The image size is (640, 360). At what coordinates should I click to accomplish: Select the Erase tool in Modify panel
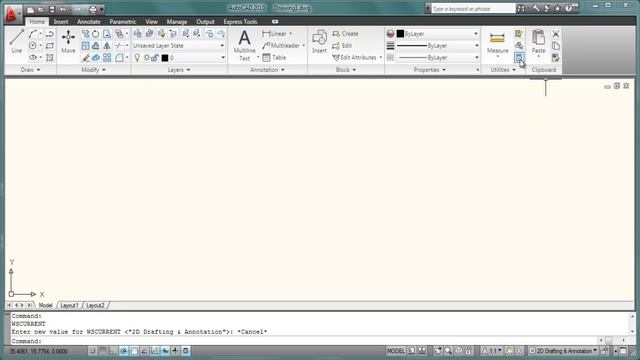click(85, 58)
